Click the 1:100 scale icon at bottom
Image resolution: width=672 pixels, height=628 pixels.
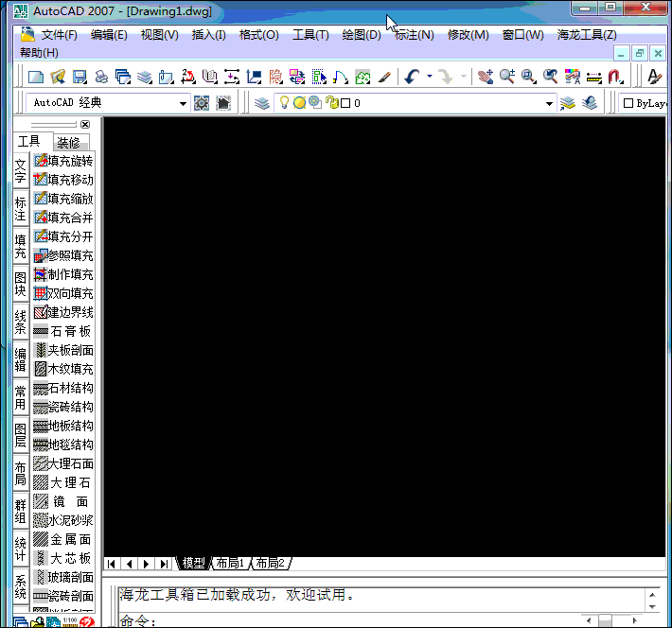pyautogui.click(x=70, y=622)
